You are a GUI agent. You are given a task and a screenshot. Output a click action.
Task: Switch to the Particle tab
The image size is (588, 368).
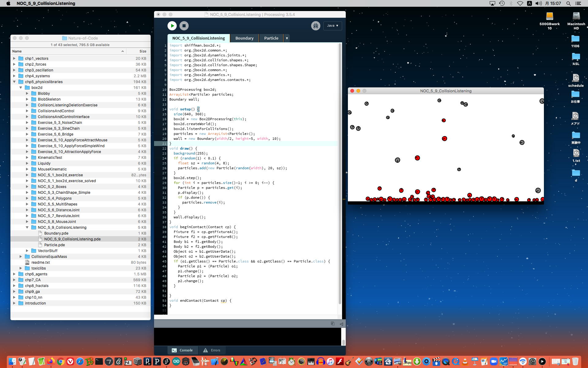[271, 38]
